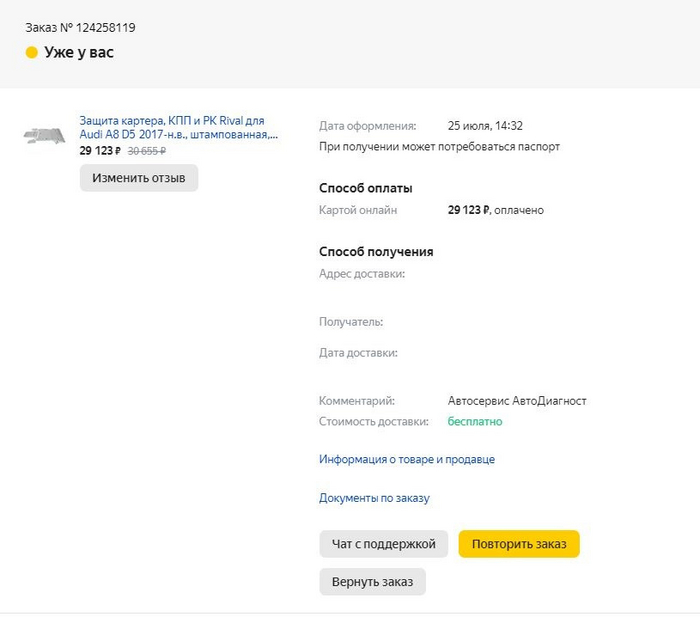Image resolution: width=700 pixels, height=617 pixels.
Task: Click the product's current price under the title
Action: [x=100, y=151]
